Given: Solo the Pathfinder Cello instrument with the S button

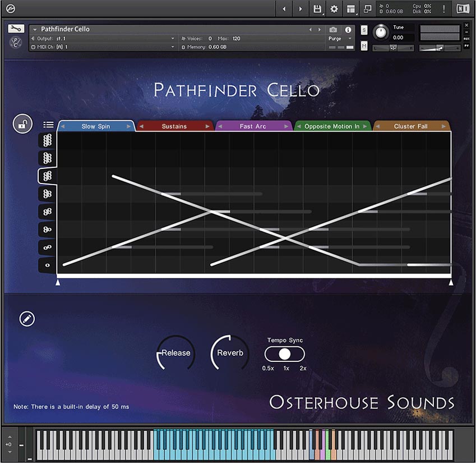Looking at the screenshot, I should [x=363, y=31].
